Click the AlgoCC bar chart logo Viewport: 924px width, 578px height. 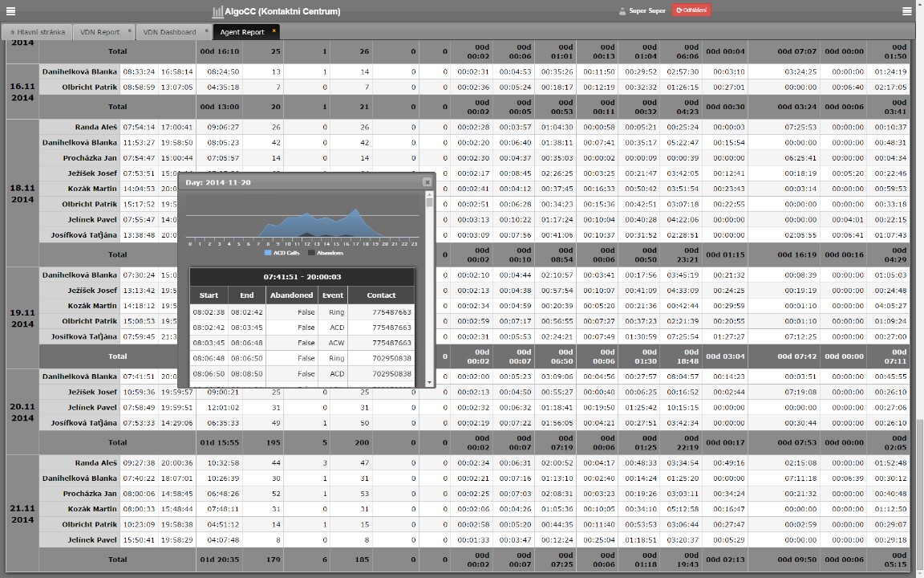click(217, 11)
